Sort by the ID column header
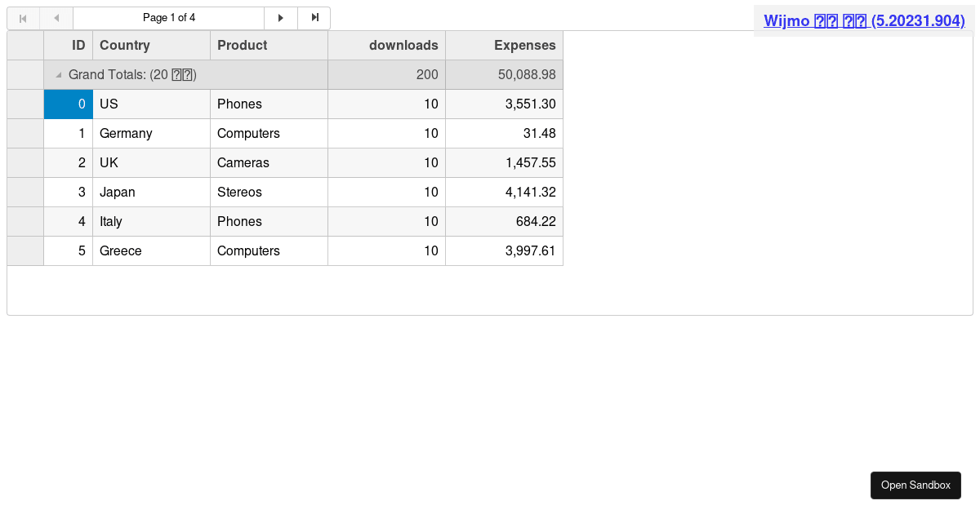Viewport: 980px width, 514px height. (69, 46)
